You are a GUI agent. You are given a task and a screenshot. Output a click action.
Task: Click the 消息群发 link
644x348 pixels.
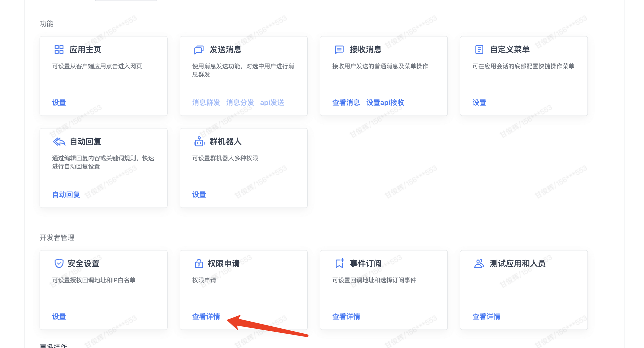[206, 102]
